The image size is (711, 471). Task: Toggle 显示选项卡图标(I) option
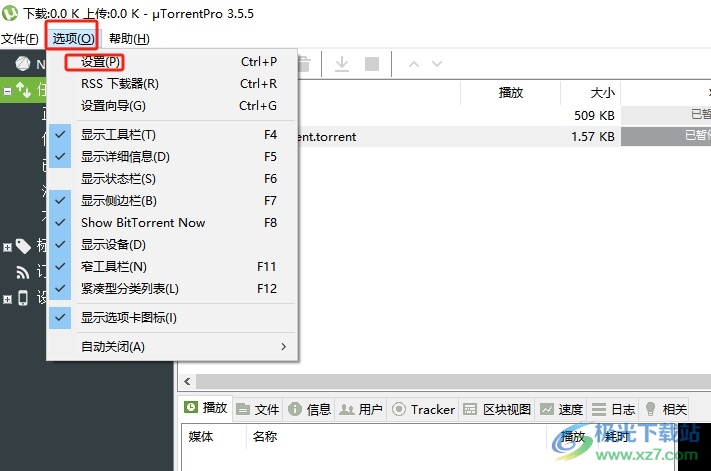tap(173, 318)
